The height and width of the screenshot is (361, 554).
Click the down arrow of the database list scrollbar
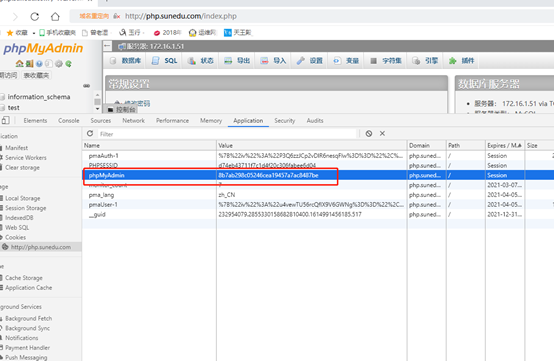pyautogui.click(x=98, y=109)
